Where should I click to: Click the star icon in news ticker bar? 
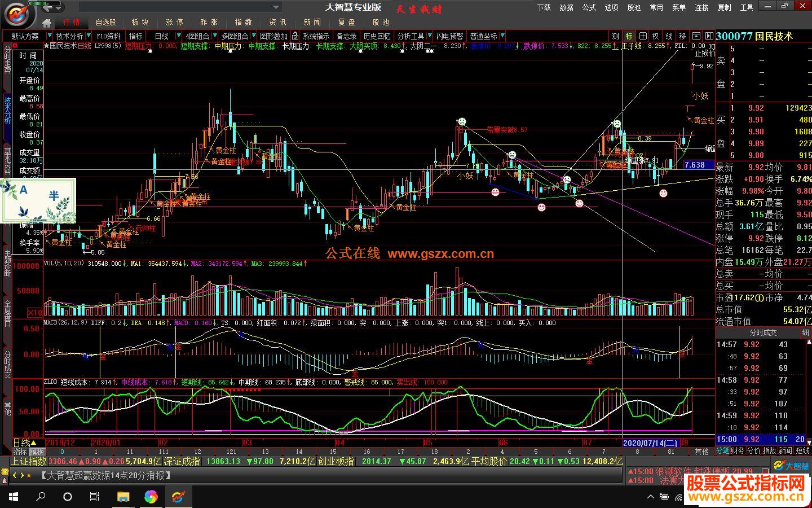click(x=29, y=475)
